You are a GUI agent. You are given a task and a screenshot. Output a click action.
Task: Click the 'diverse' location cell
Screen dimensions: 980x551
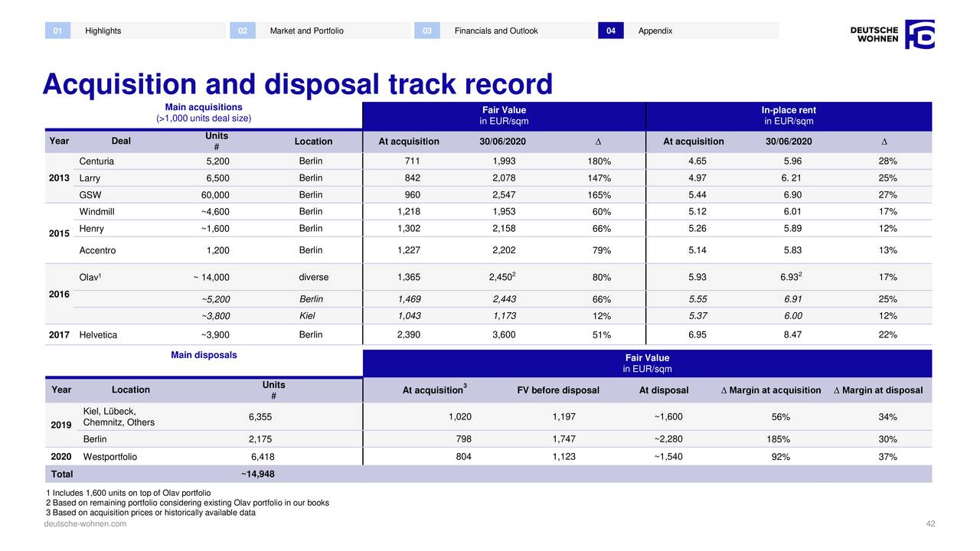coord(314,277)
